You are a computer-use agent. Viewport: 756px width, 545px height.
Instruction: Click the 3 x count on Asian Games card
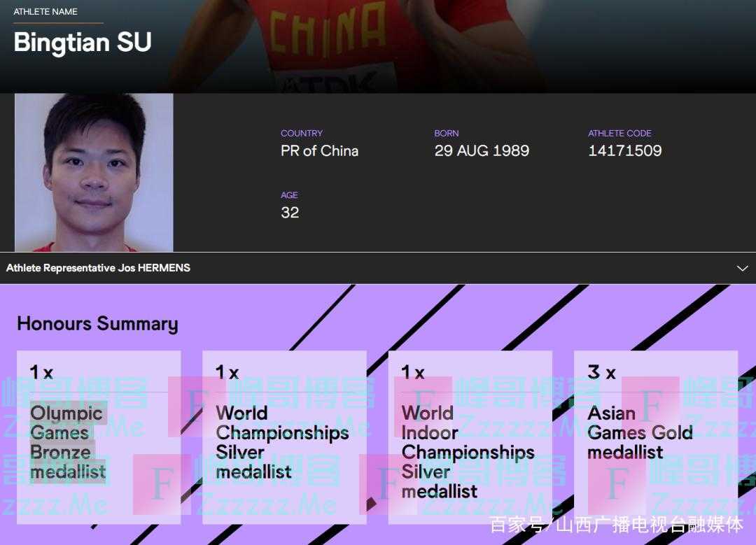tap(601, 372)
